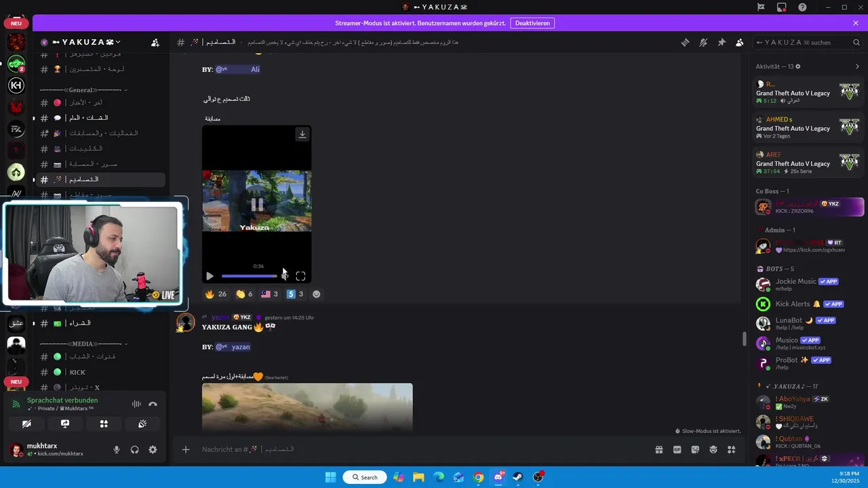Dismiss the streamer mode banner X
868x488 pixels.
(856, 23)
